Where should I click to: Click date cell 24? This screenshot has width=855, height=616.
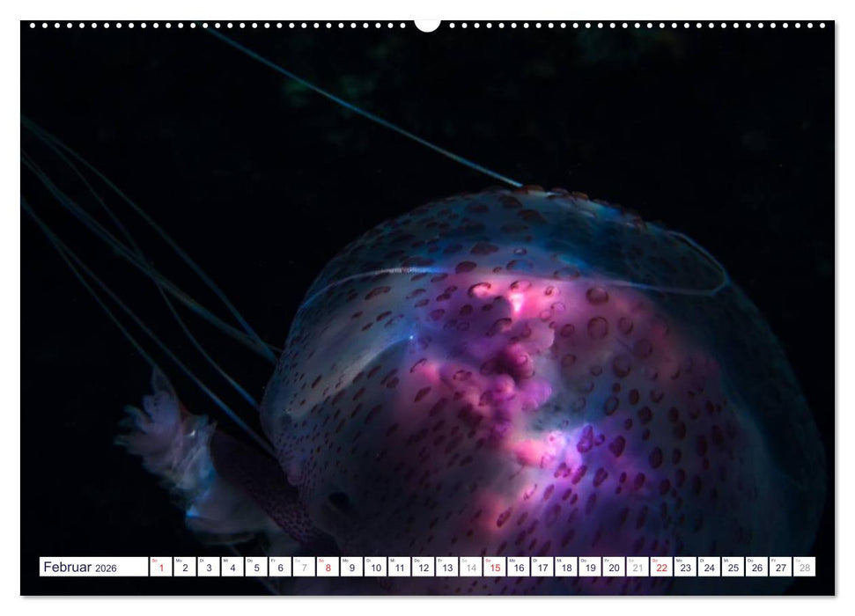pyautogui.click(x=709, y=568)
